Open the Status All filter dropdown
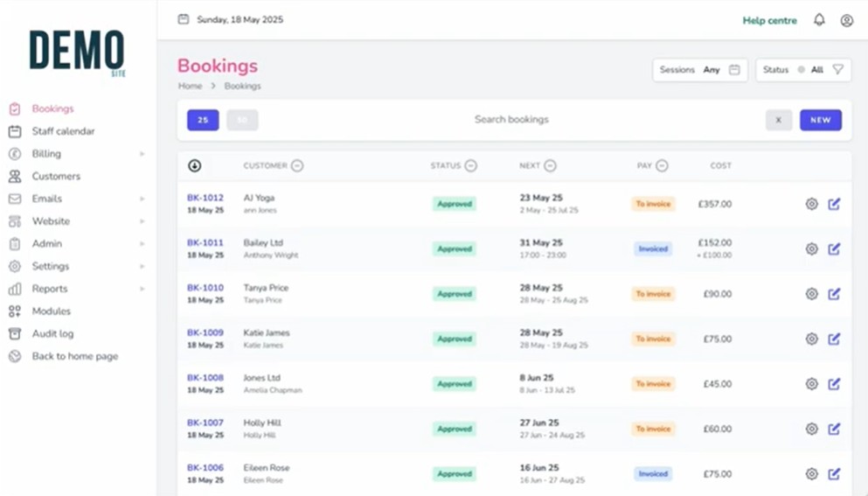 click(x=803, y=70)
